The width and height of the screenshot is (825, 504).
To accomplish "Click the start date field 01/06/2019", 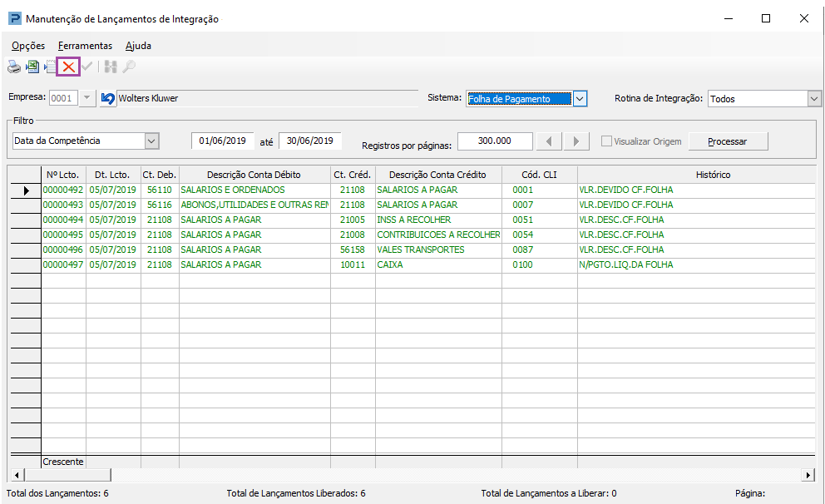I will 223,141.
